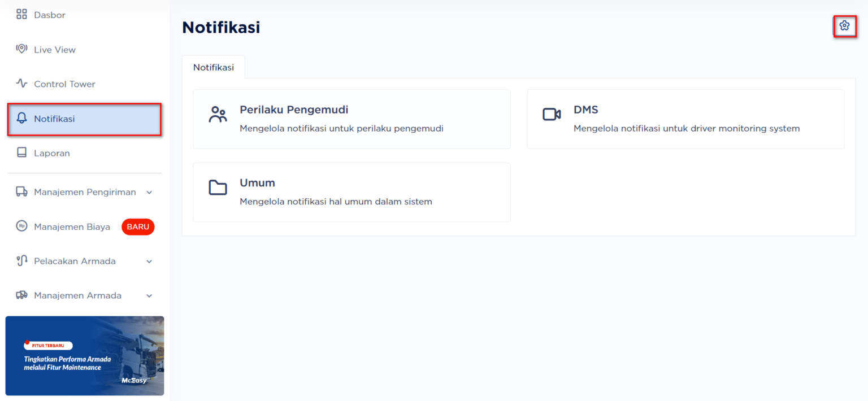Click the Manajemen Pengiriman truck icon

(21, 192)
